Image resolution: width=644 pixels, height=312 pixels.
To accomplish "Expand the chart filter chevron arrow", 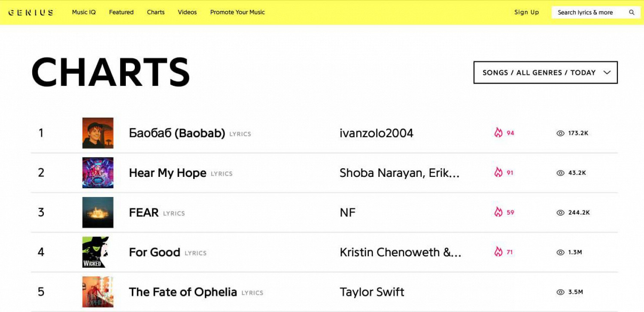I will coord(607,73).
